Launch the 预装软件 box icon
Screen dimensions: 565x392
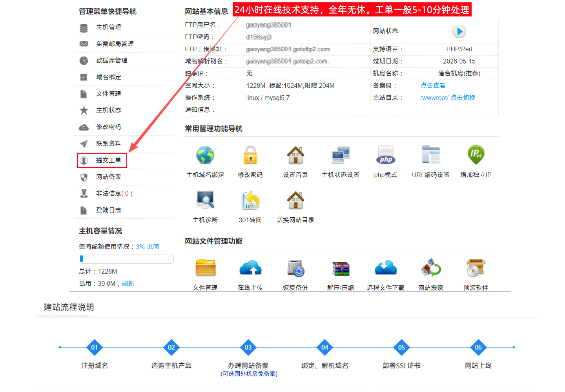tap(476, 268)
